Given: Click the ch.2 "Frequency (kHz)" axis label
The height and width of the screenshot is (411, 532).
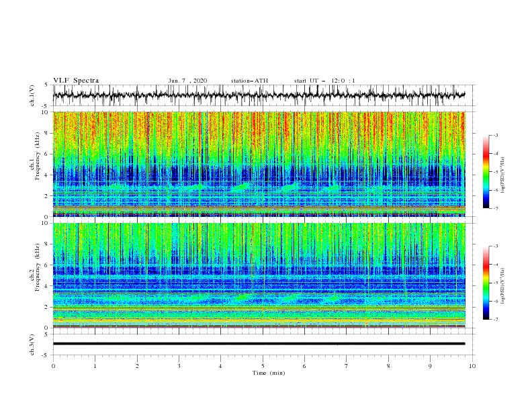Looking at the screenshot, I should click(x=38, y=267).
